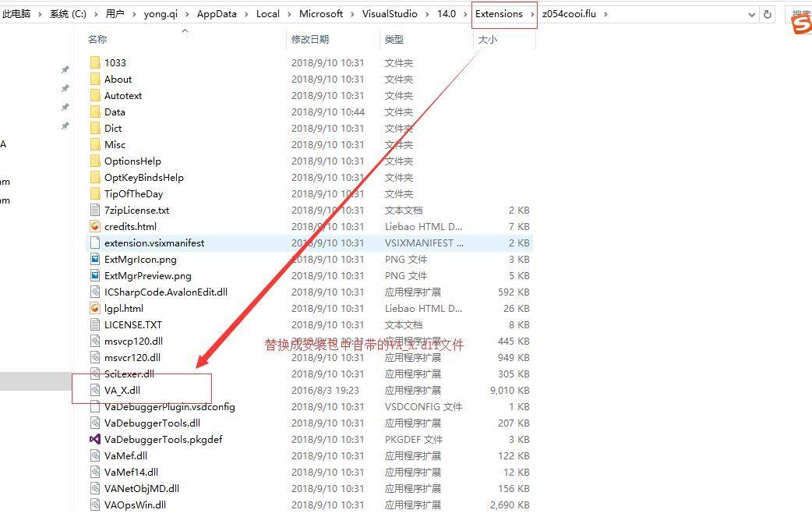Click the TipOfTheDay folder icon
Viewport: 812px width, 517px height.
click(x=95, y=193)
